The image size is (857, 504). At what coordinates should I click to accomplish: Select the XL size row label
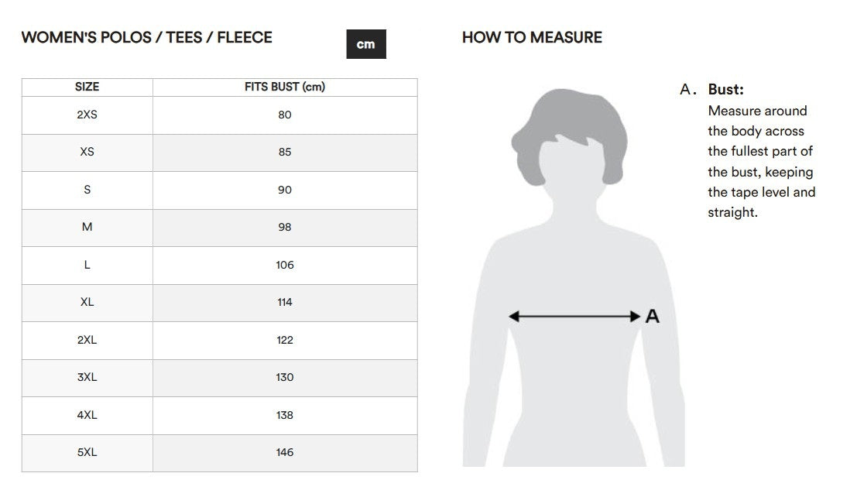pyautogui.click(x=87, y=302)
